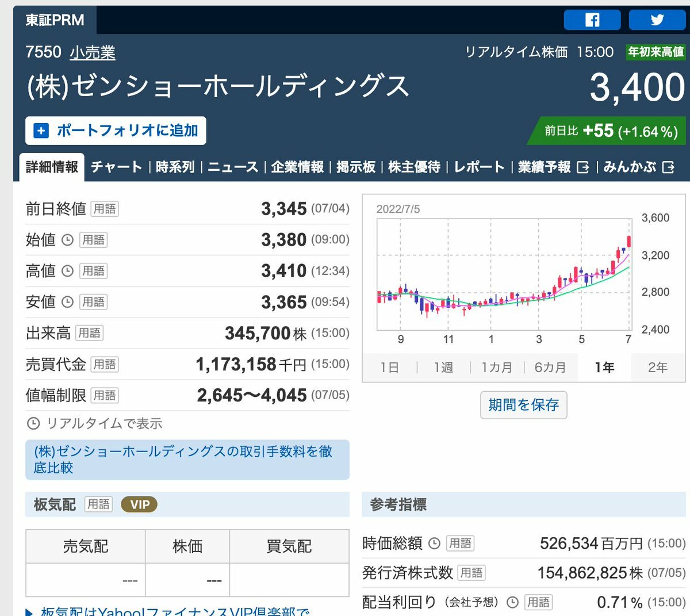Open 用語 glossary for 安値
This screenshot has height=616, width=690.
pos(93,302)
